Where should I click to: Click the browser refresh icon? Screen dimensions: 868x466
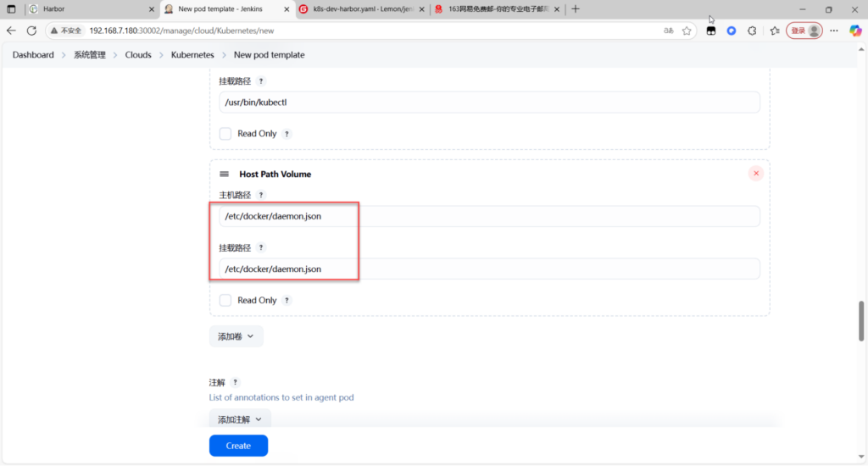click(x=31, y=31)
